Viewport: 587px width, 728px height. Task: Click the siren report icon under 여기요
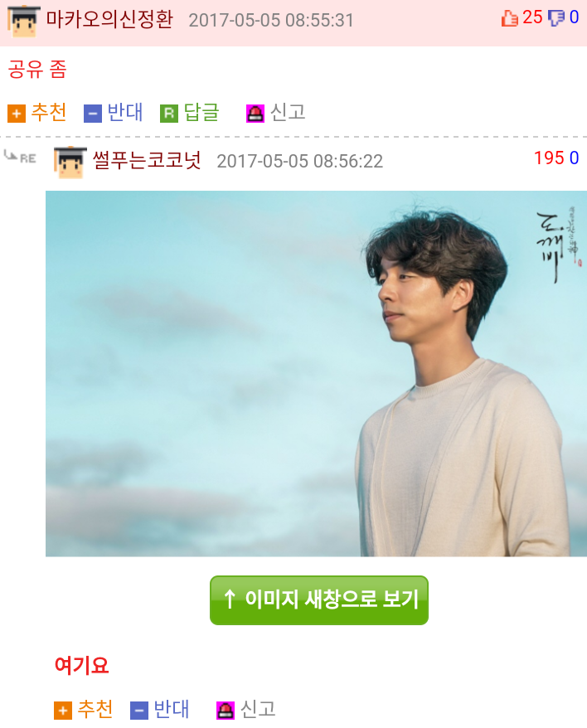226,711
